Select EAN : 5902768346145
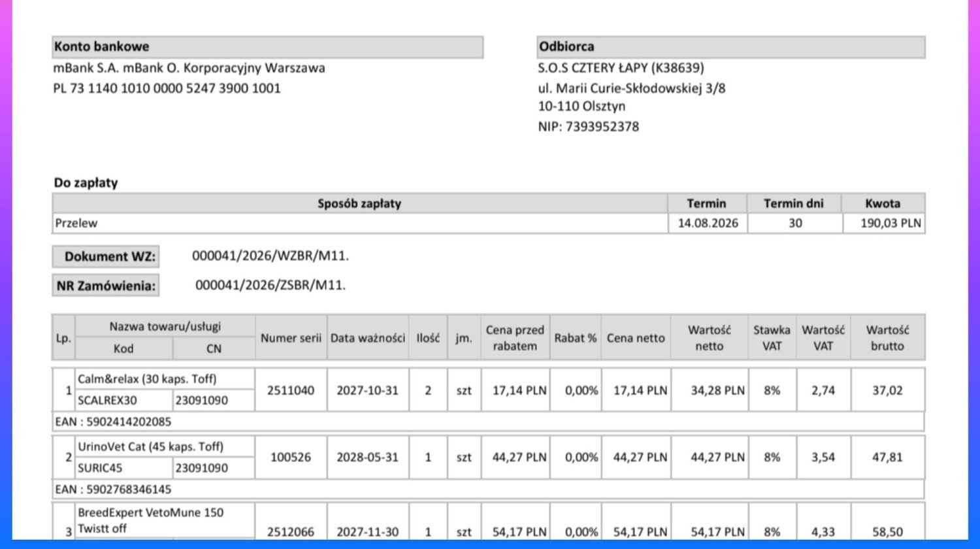Screen dimensions: 980x549 (x=113, y=489)
